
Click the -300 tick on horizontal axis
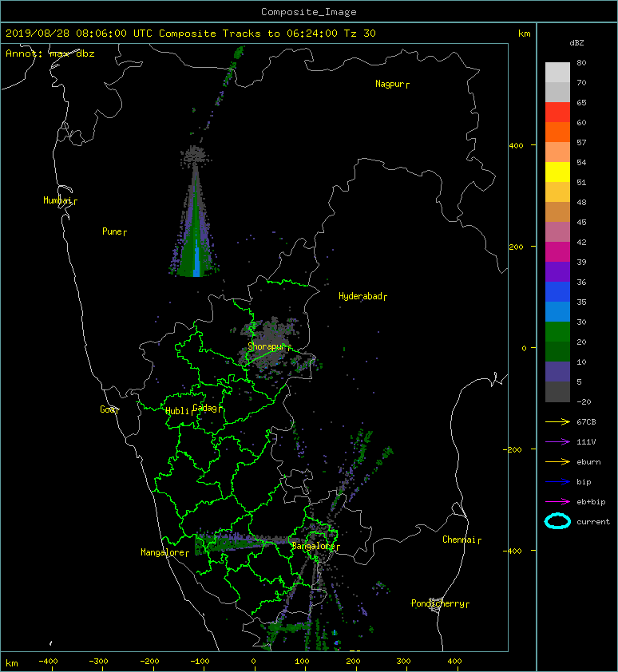coord(99,662)
